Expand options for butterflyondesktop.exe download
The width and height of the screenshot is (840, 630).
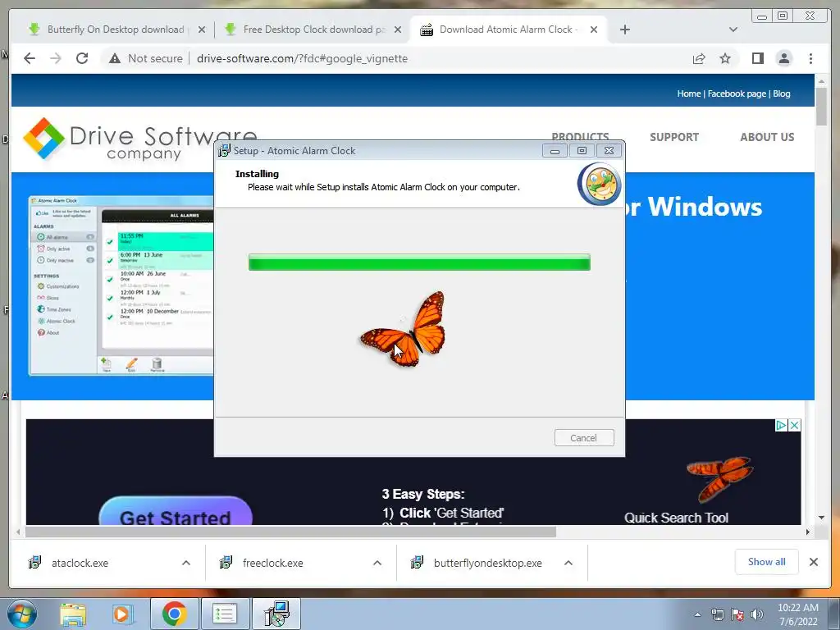pos(568,563)
